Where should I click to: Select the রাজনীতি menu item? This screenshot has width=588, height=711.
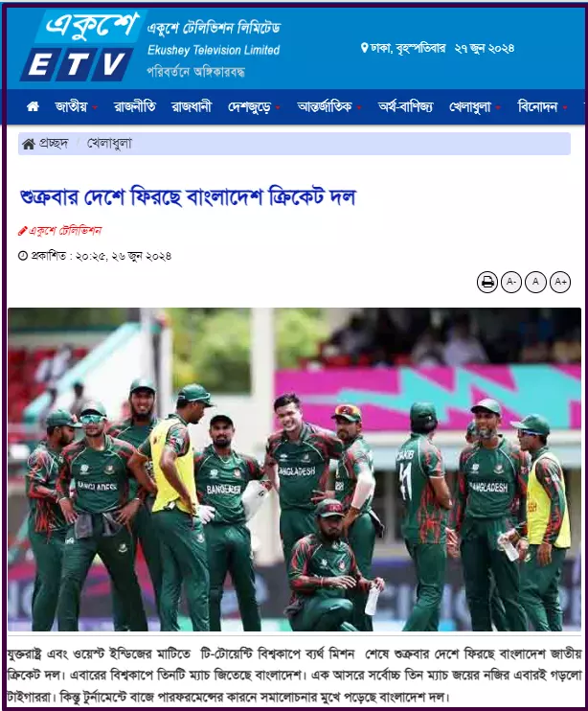(x=134, y=107)
